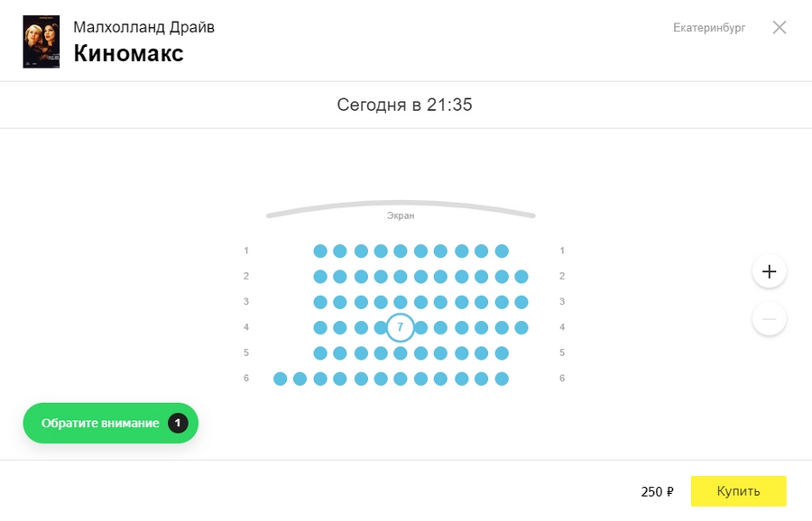Select the first seat in row 5
812x521 pixels.
coord(320,353)
